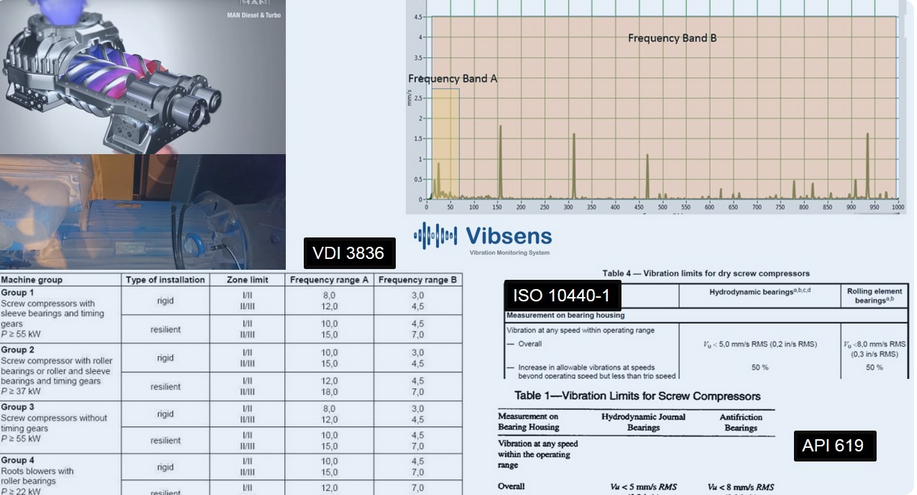Click the tallest spectrum peak near 150 Hz
The height and width of the screenshot is (495, 917).
tap(499, 160)
